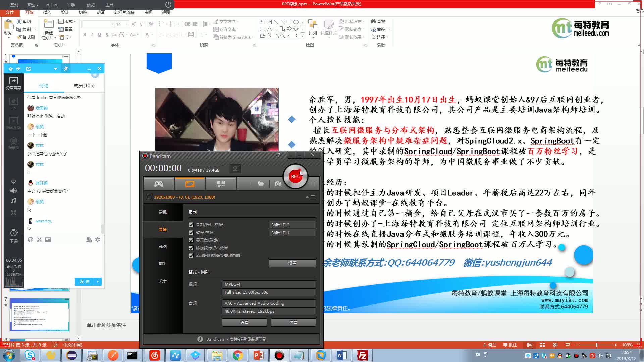Open 选择 select dropdown in editing group

click(x=380, y=37)
